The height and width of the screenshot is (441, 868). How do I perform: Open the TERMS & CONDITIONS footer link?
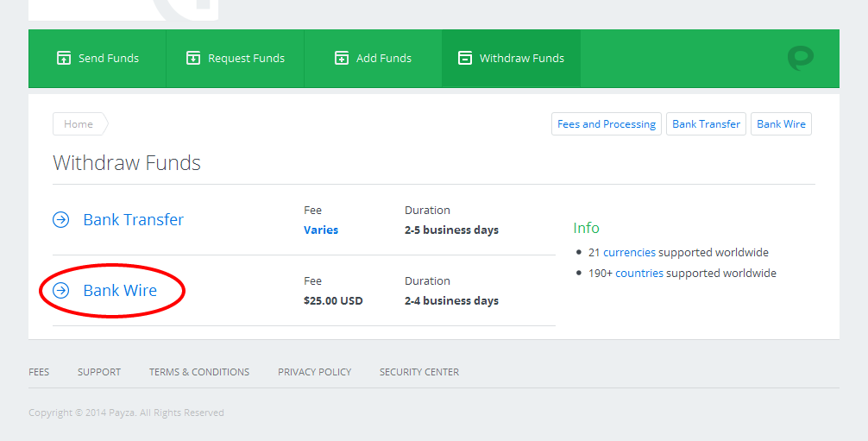click(x=199, y=372)
